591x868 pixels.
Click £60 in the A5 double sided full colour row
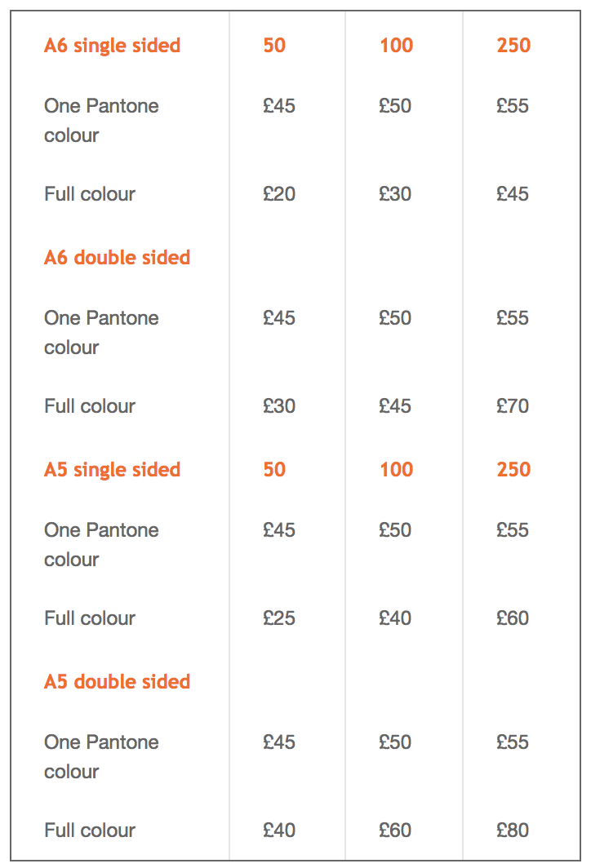point(395,830)
